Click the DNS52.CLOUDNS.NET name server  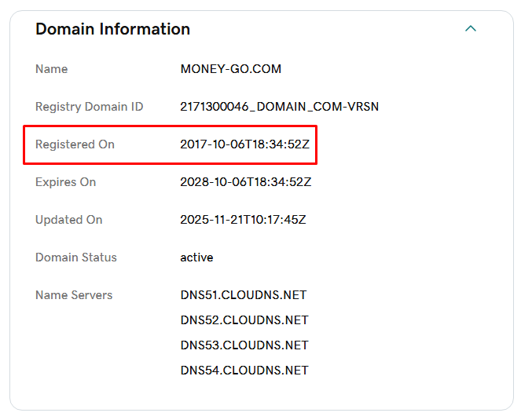[x=244, y=320]
